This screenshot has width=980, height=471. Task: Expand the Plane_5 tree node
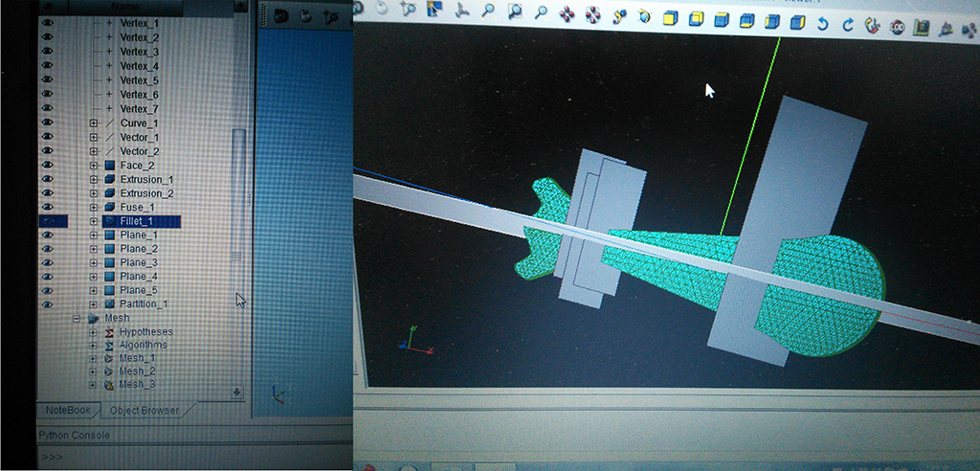tap(94, 290)
